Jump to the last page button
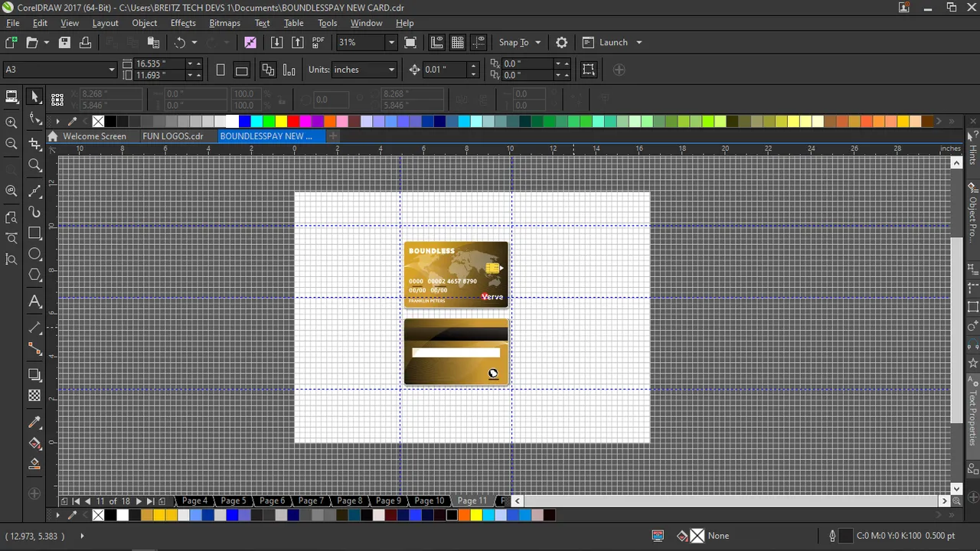Image resolution: width=980 pixels, height=551 pixels. [149, 501]
